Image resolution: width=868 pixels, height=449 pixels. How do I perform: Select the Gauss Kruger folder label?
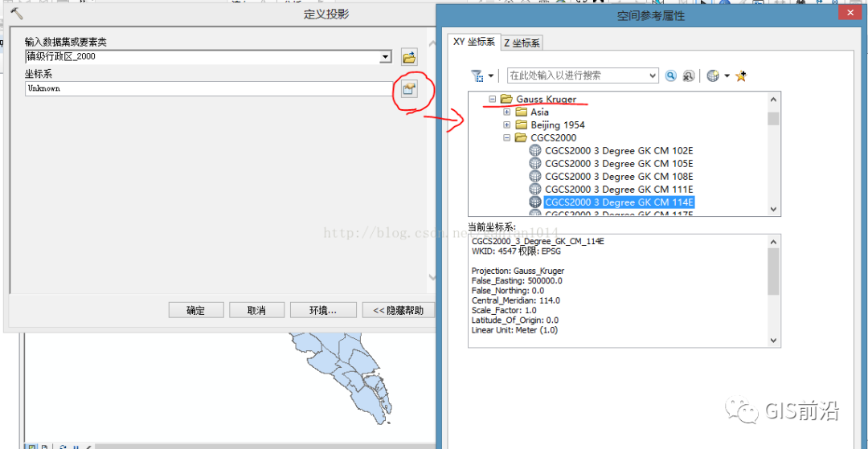547,99
